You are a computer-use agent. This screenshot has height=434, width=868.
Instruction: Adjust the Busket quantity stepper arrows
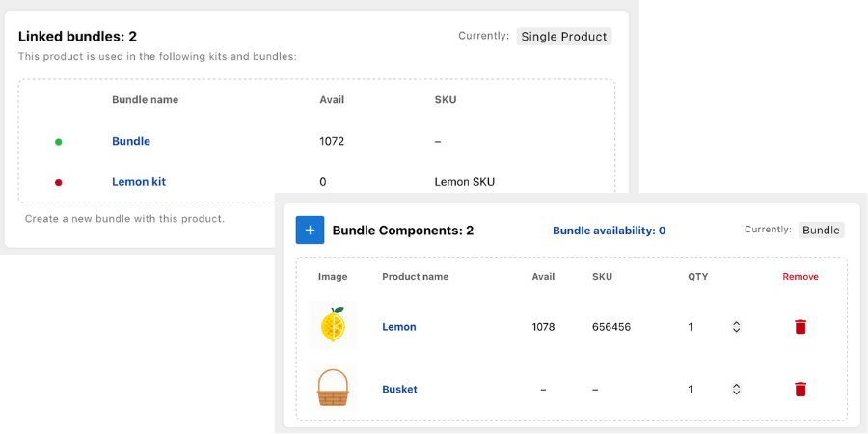[736, 390]
